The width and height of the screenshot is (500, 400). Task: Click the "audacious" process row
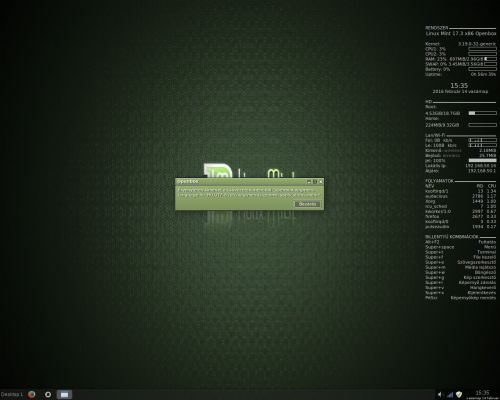461,196
